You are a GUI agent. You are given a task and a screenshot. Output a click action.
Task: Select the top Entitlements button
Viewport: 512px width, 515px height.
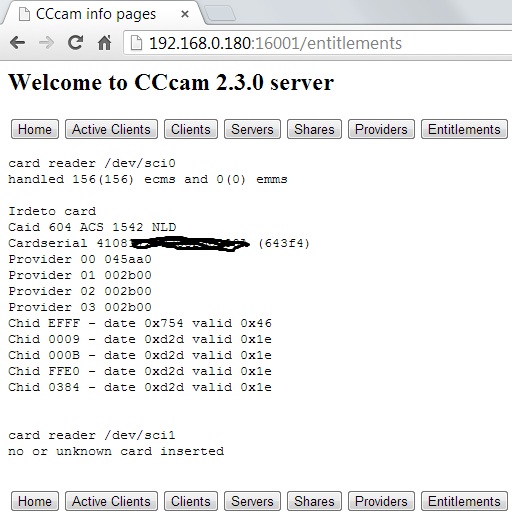464,129
